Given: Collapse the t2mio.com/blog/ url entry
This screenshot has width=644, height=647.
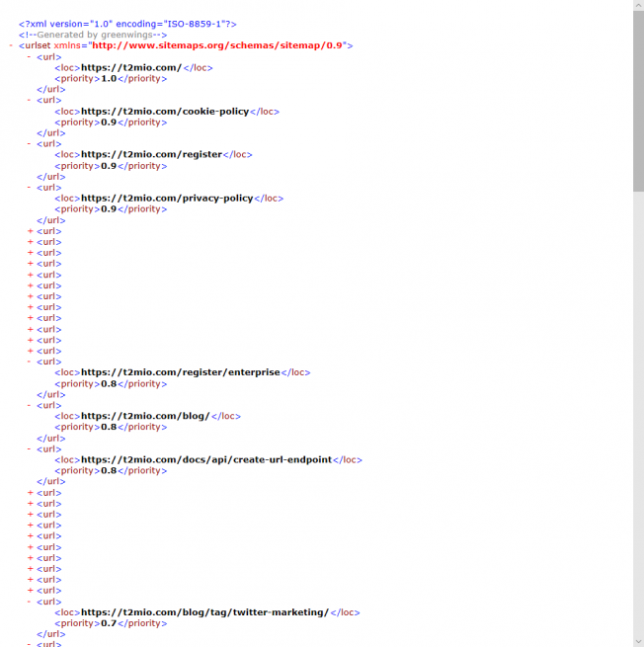Looking at the screenshot, I should pos(29,405).
